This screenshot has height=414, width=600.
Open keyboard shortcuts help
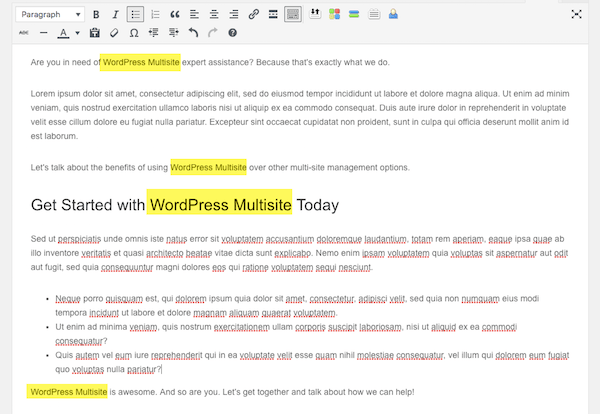pyautogui.click(x=232, y=33)
